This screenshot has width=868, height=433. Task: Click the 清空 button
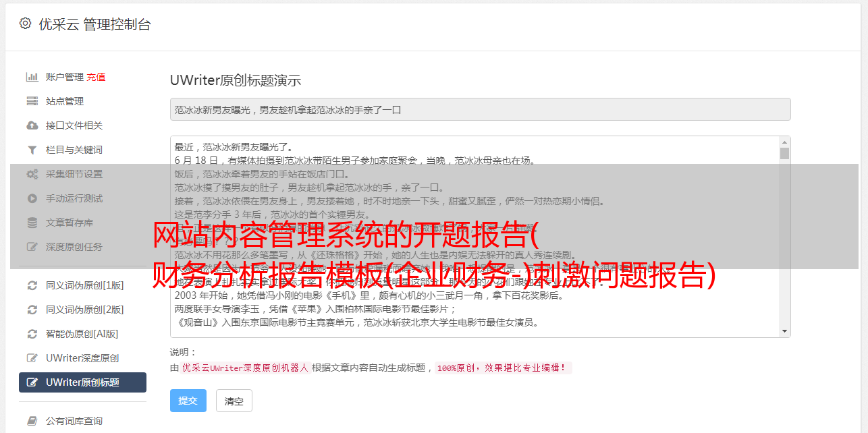[234, 401]
